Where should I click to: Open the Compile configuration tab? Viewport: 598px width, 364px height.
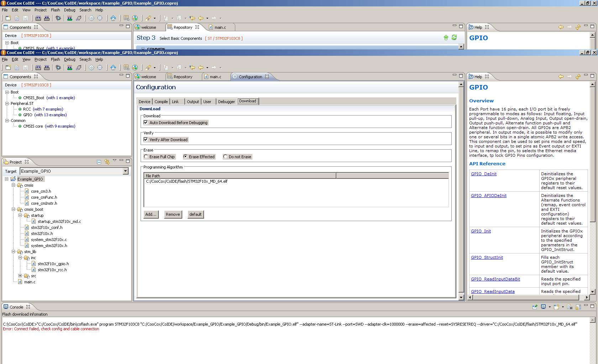[x=161, y=102]
